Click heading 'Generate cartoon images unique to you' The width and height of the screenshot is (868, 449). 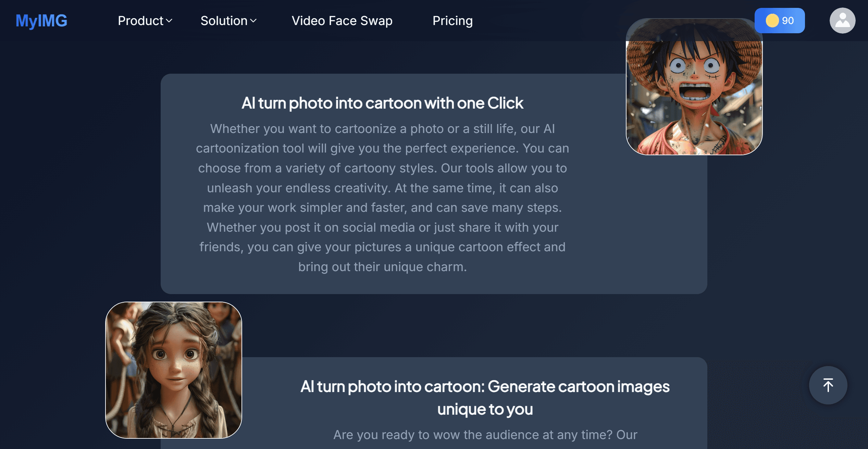(485, 398)
